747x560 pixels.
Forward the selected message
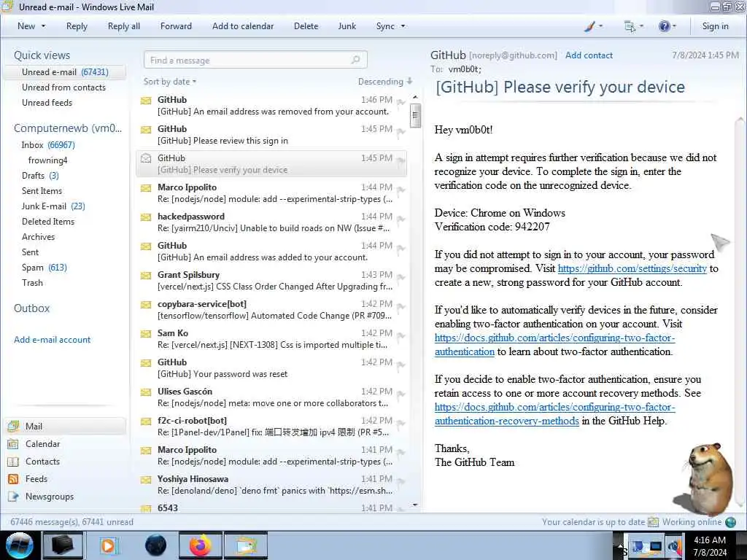coord(176,26)
